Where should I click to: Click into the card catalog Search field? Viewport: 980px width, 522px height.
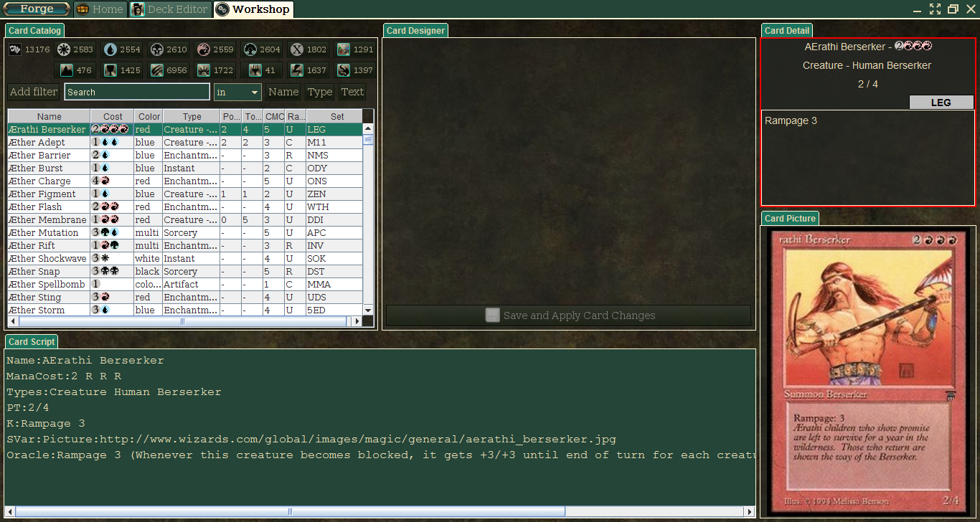tap(136, 92)
